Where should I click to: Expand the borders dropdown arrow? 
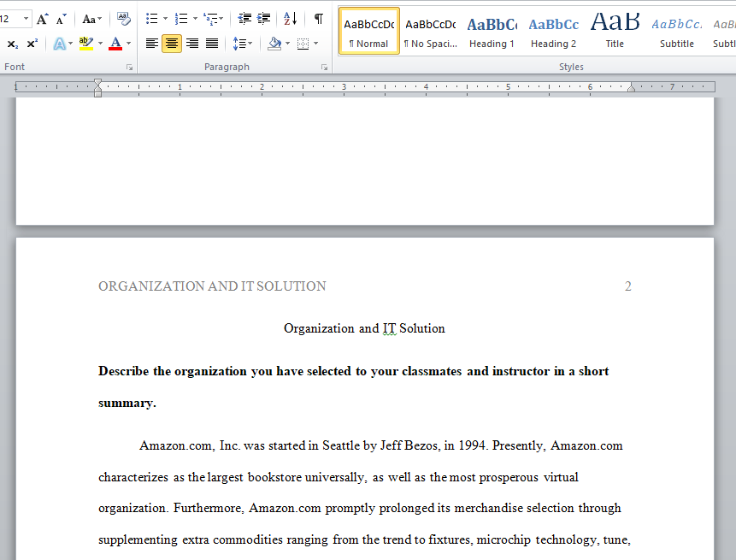click(x=316, y=44)
